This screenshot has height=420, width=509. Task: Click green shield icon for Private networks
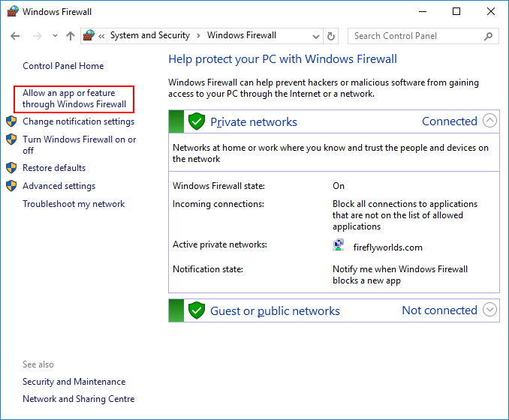click(197, 121)
